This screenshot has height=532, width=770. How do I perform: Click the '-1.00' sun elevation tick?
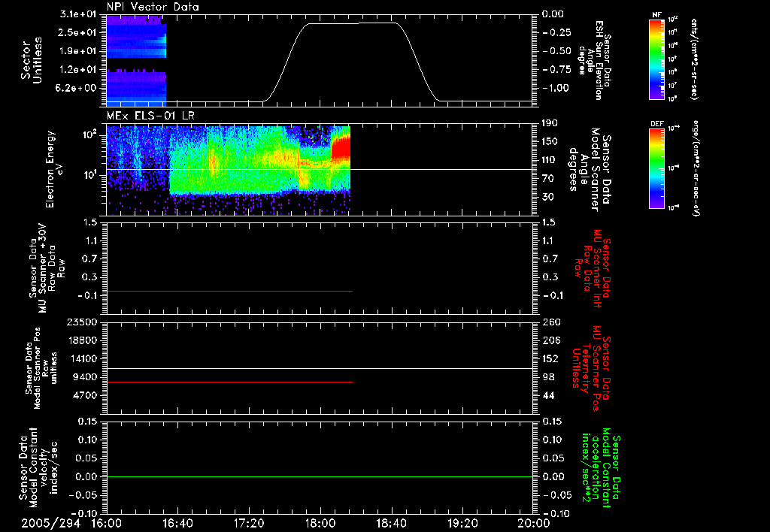coord(556,89)
